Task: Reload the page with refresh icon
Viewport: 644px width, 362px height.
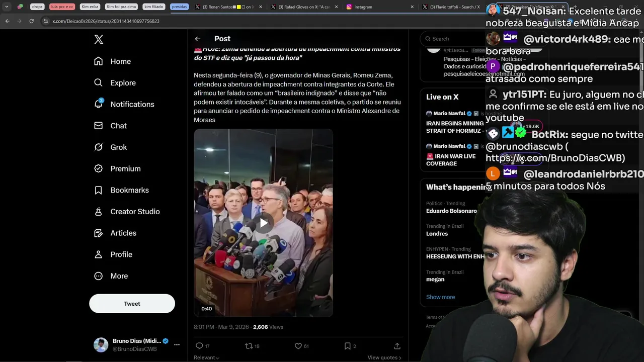Action: point(31,21)
